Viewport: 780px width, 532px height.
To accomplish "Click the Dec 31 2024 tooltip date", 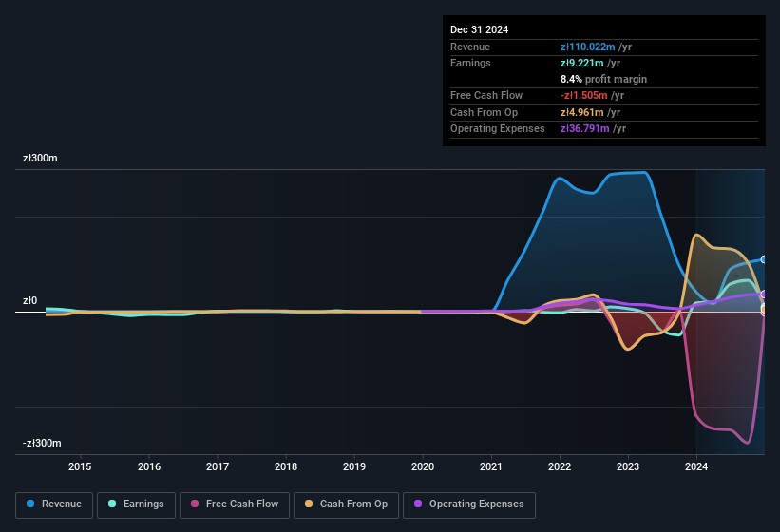I will pyautogui.click(x=479, y=29).
